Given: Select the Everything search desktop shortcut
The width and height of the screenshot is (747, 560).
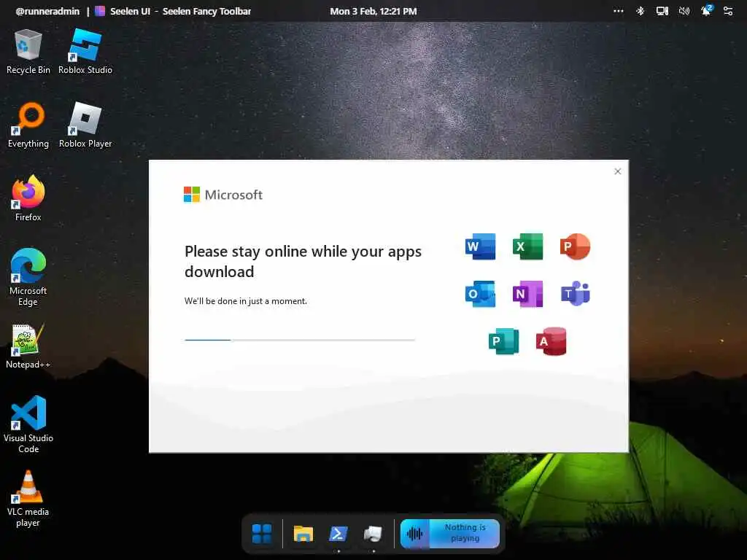Looking at the screenshot, I should [x=28, y=125].
